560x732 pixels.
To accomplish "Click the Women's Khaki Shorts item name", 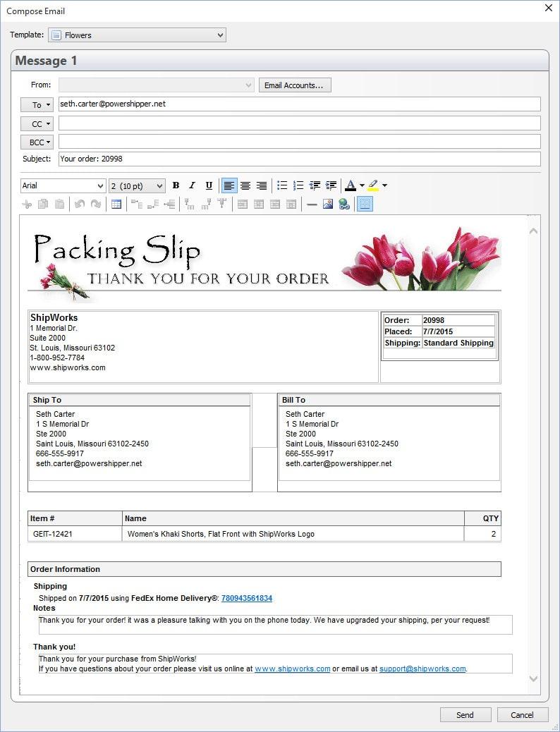I will pos(221,534).
